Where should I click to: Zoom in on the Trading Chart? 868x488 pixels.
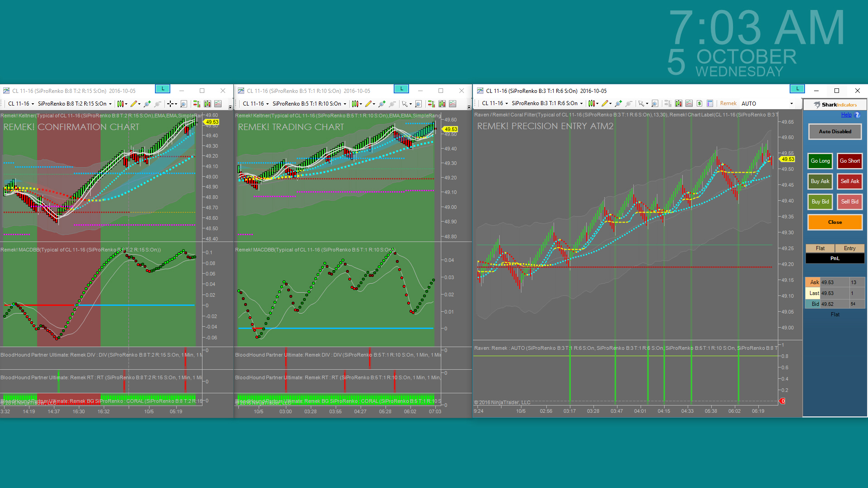(382, 104)
